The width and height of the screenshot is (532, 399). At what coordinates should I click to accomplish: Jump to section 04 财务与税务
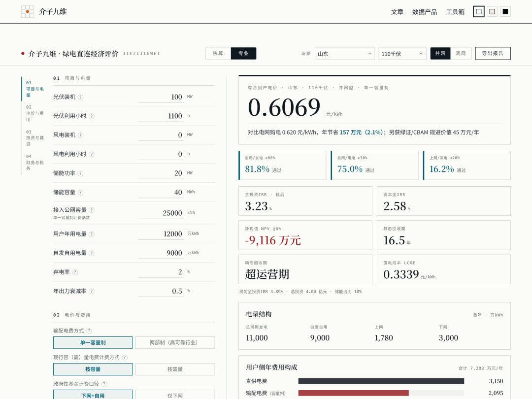[x=35, y=162]
